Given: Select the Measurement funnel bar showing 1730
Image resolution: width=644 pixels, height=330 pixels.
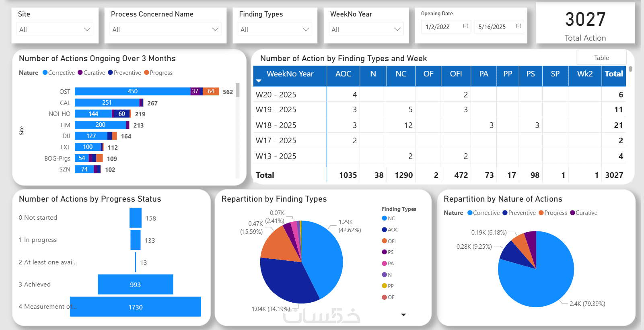Looking at the screenshot, I should (136, 307).
